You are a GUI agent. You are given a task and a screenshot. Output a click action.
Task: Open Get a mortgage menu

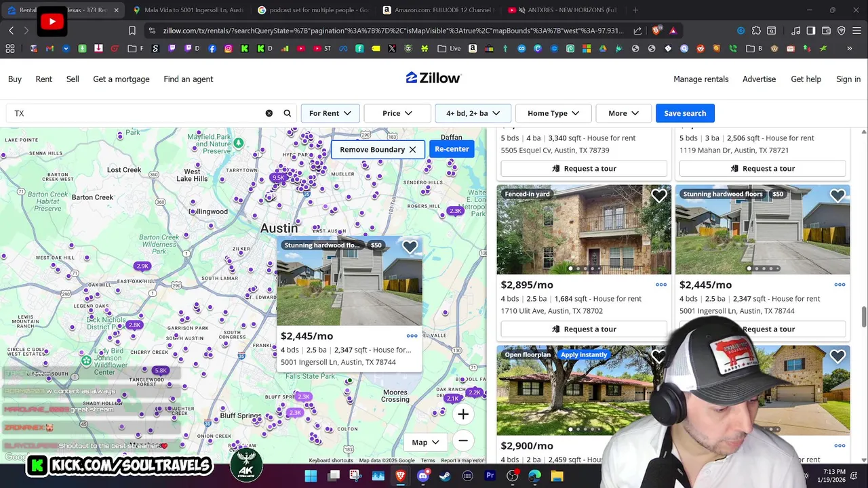(121, 79)
